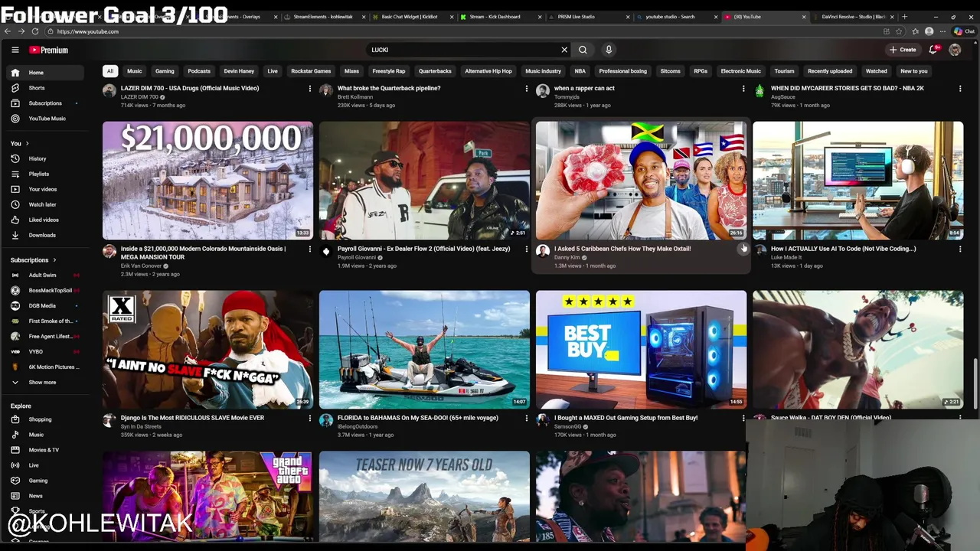Click the Create button
The image size is (980, 551).
click(x=903, y=50)
